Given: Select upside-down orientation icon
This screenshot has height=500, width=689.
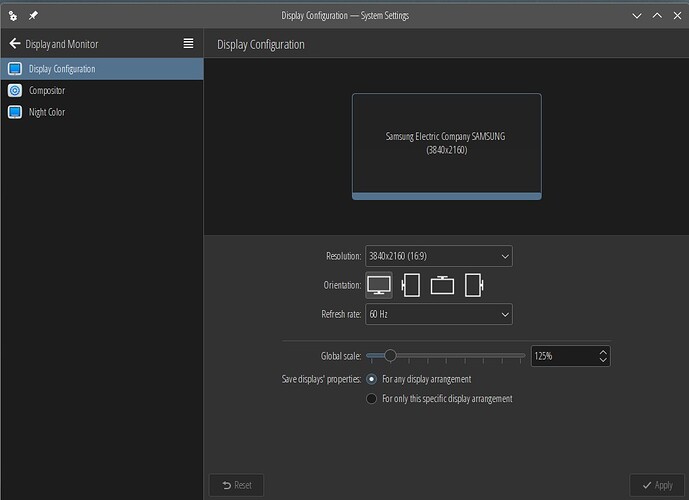Looking at the screenshot, I should 442,285.
